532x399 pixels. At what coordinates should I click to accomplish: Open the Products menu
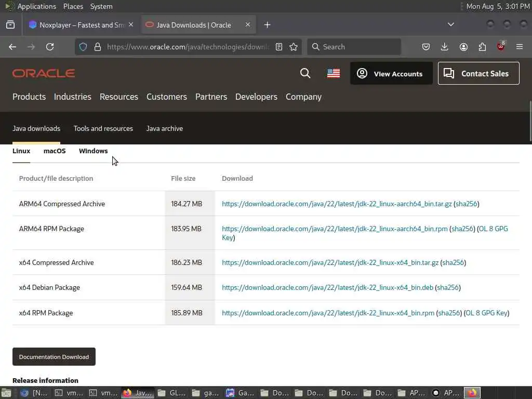click(29, 97)
